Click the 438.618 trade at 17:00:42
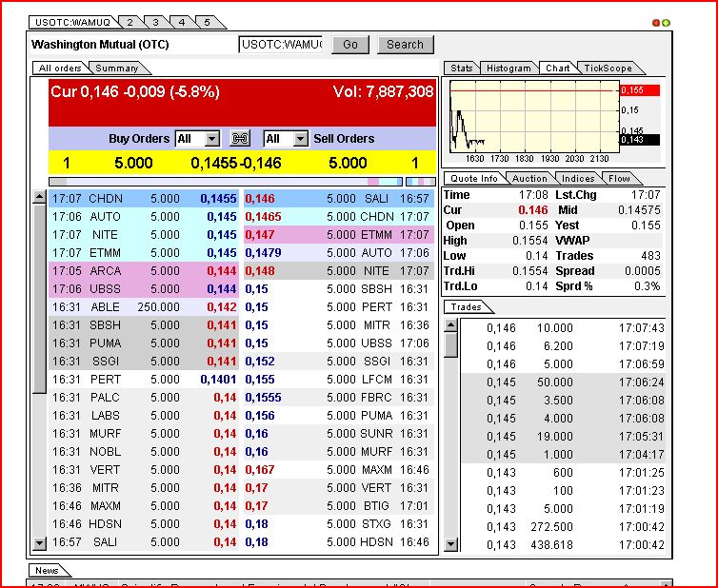The height and width of the screenshot is (588, 718). [563, 545]
